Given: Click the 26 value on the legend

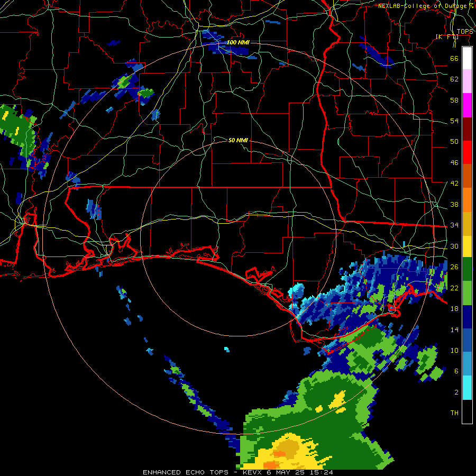Looking at the screenshot, I should 454,267.
